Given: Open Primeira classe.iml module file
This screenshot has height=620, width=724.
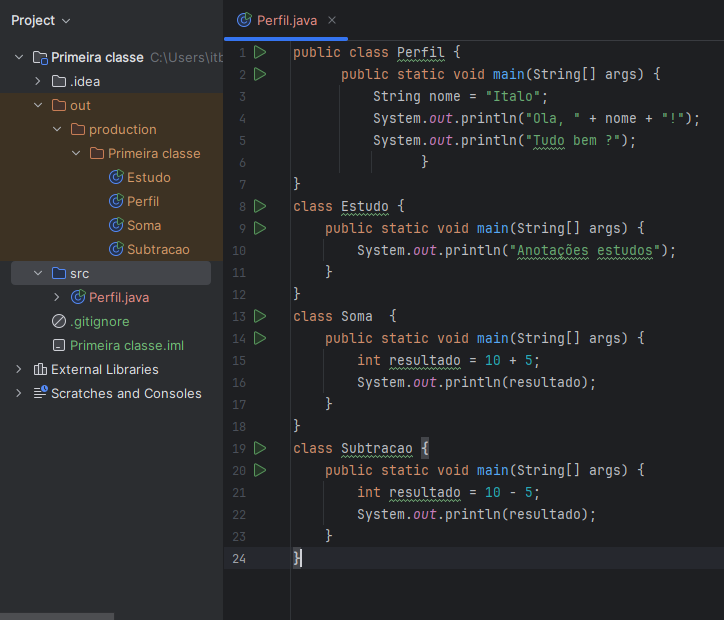Looking at the screenshot, I should pyautogui.click(x=126, y=345).
